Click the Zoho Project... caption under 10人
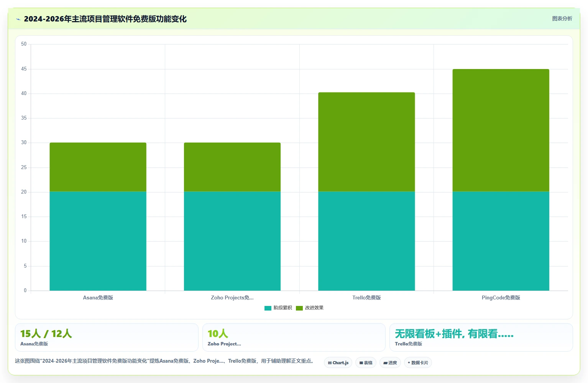Viewport: 588px width, 383px height. 224,344
